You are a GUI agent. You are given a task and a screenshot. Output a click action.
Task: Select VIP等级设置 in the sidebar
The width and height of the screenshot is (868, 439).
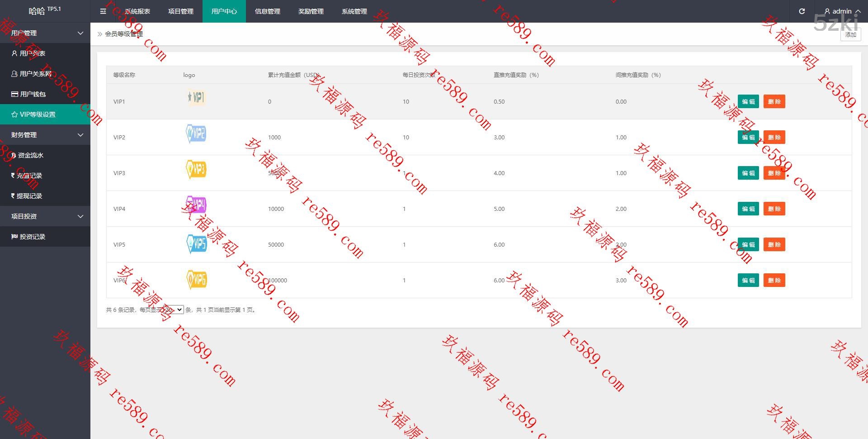tap(45, 115)
